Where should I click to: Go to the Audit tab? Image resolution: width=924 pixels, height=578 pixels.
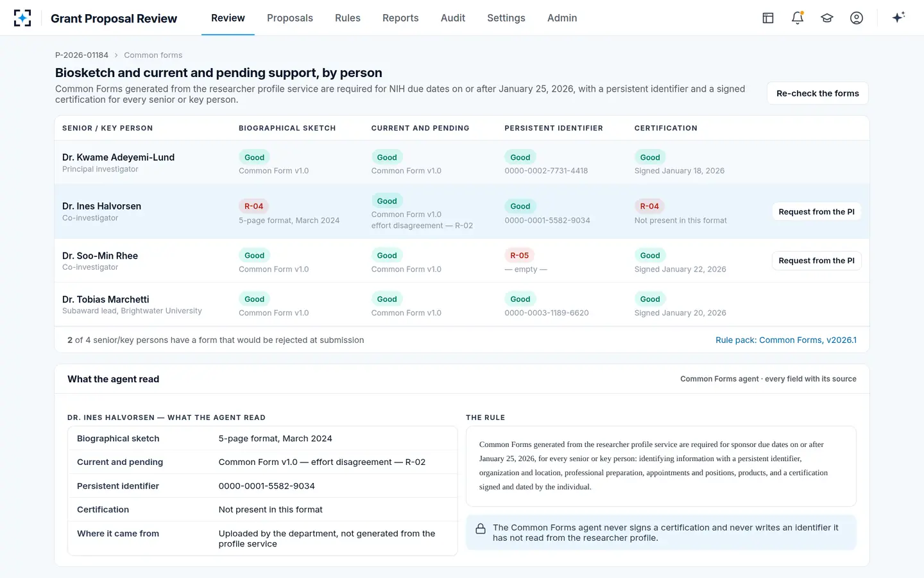[x=453, y=18]
